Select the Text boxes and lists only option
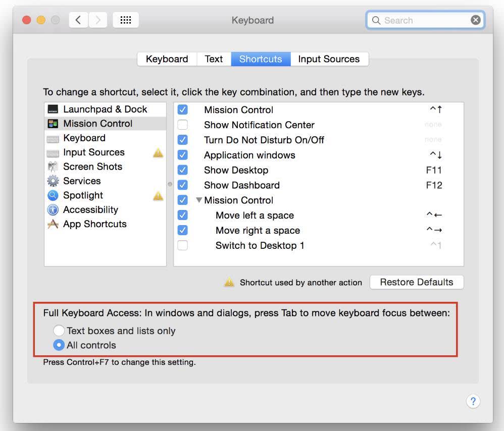Image resolution: width=504 pixels, height=431 pixels. click(59, 331)
